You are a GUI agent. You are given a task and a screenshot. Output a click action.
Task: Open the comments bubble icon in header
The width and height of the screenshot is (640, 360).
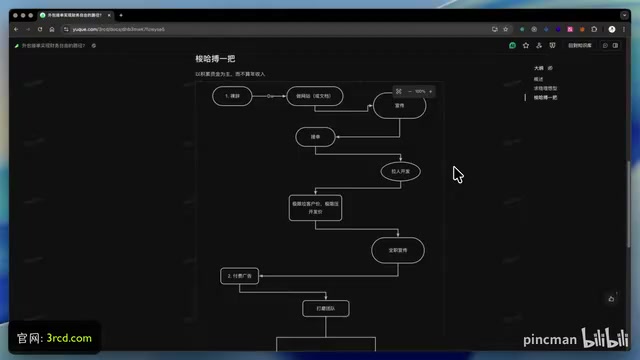(605, 45)
